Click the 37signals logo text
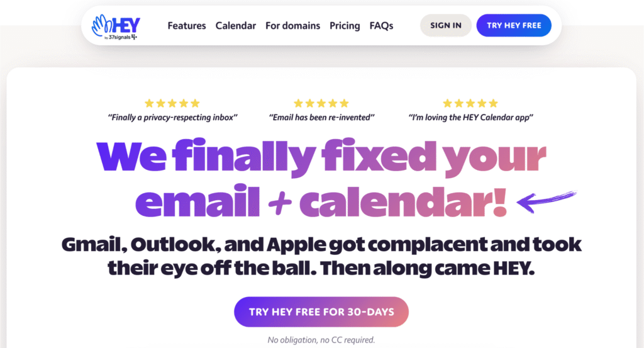 coord(123,37)
